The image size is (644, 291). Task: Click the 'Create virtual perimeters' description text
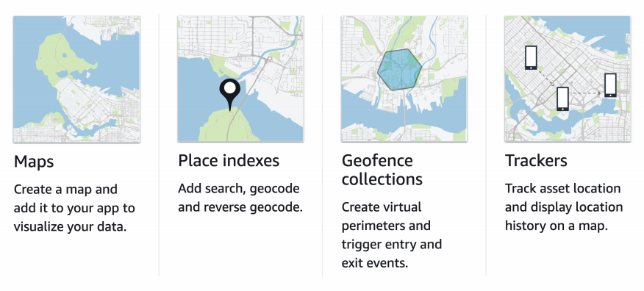click(x=392, y=234)
